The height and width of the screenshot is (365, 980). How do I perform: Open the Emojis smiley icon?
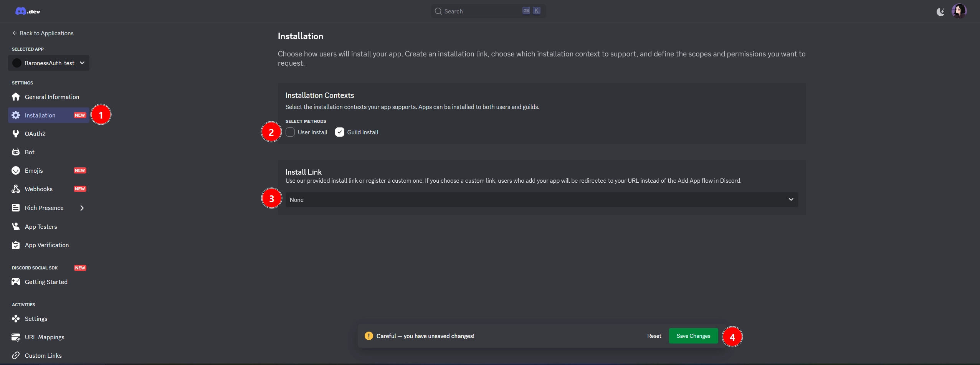pyautogui.click(x=16, y=170)
